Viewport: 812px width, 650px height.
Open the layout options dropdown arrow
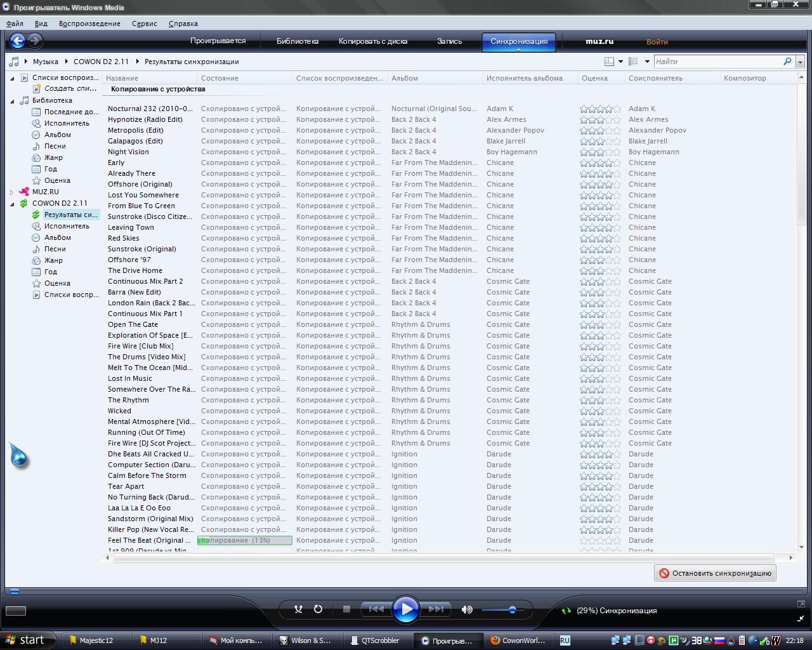(x=620, y=62)
